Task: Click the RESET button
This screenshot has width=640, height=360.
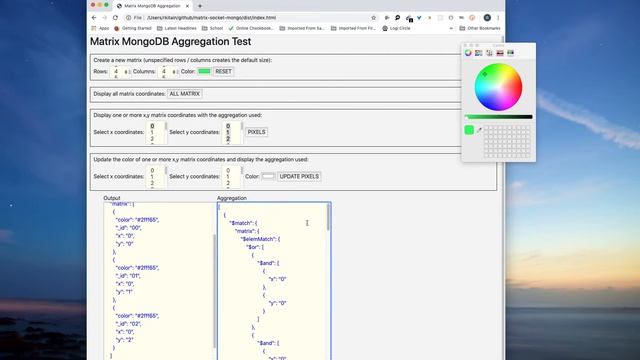Action: click(223, 71)
